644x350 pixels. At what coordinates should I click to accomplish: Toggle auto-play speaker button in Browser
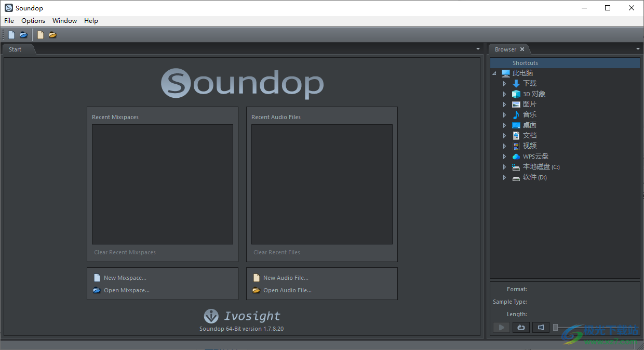click(x=541, y=327)
